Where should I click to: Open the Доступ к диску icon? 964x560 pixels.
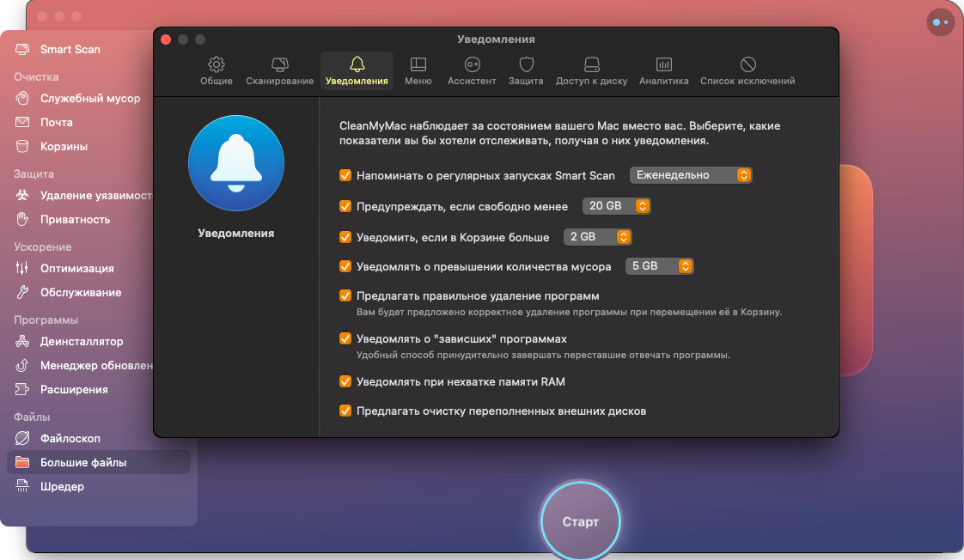pos(591,65)
